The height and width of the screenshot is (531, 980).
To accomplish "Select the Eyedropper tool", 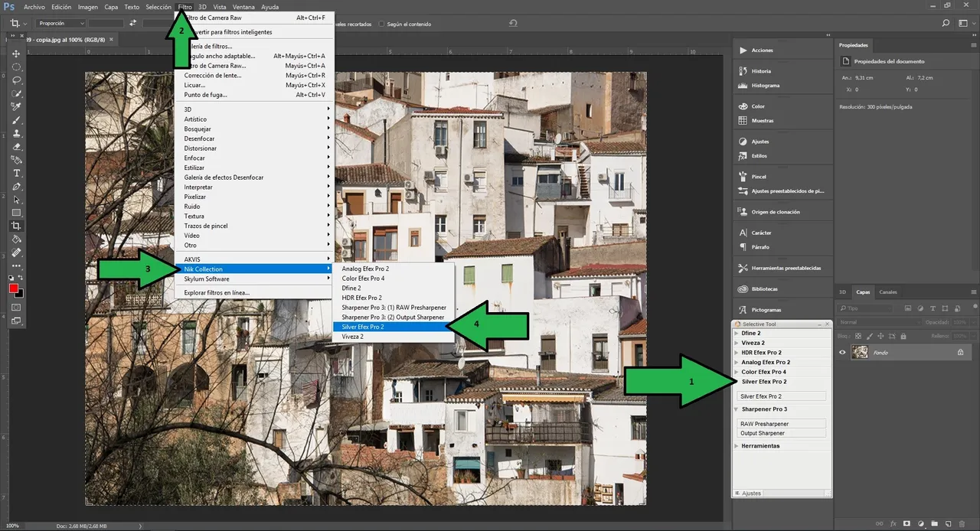I will pyautogui.click(x=16, y=106).
